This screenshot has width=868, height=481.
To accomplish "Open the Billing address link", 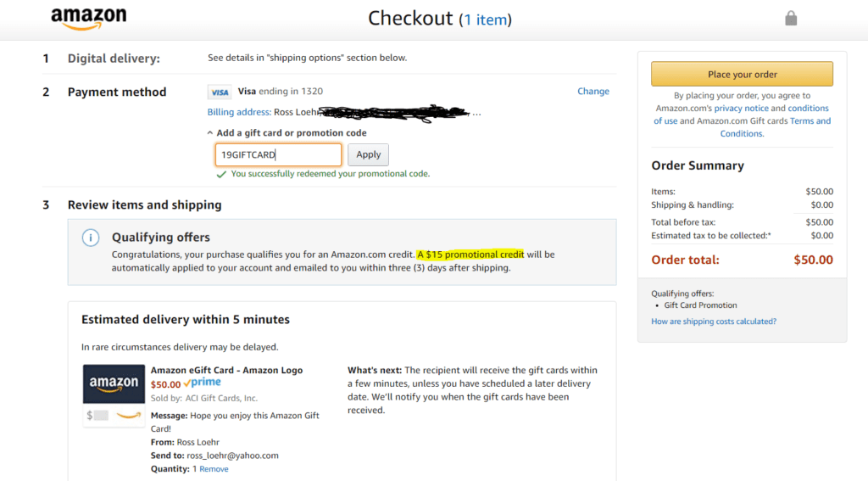I will pyautogui.click(x=239, y=112).
